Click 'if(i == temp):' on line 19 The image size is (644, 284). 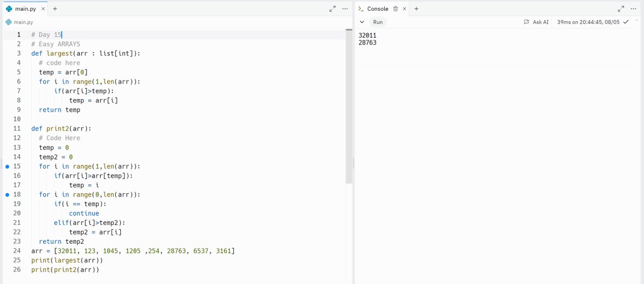click(x=80, y=203)
